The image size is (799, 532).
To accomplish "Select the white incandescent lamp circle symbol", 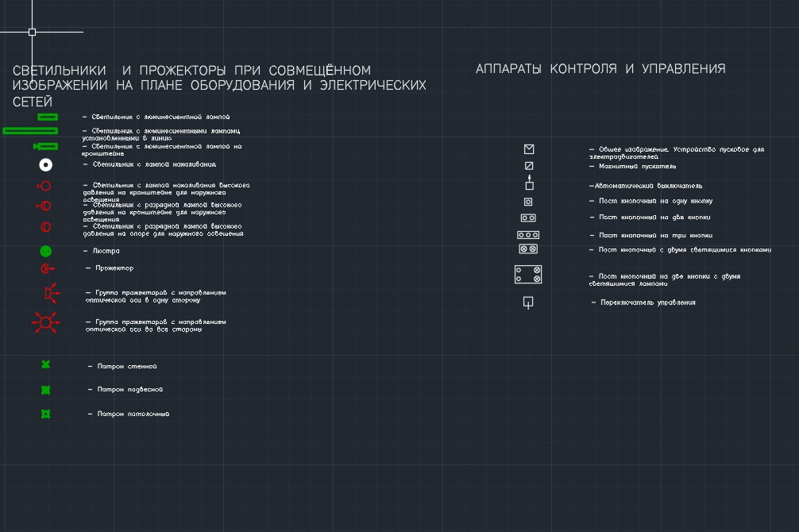I will point(46,164).
